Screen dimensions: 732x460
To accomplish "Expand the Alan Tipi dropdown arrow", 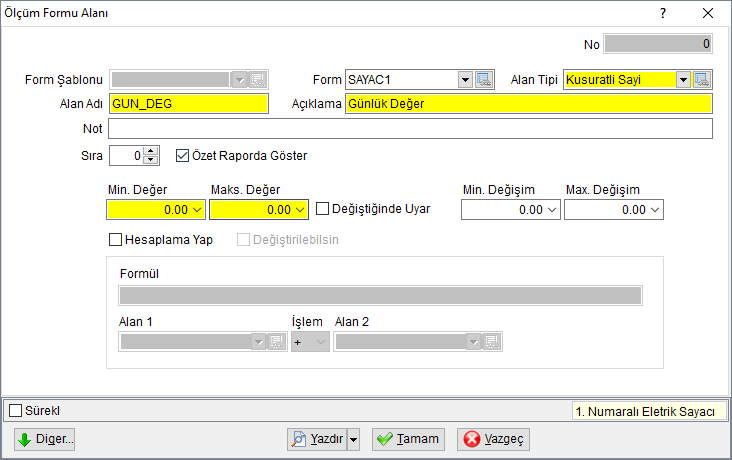I will click(x=683, y=80).
